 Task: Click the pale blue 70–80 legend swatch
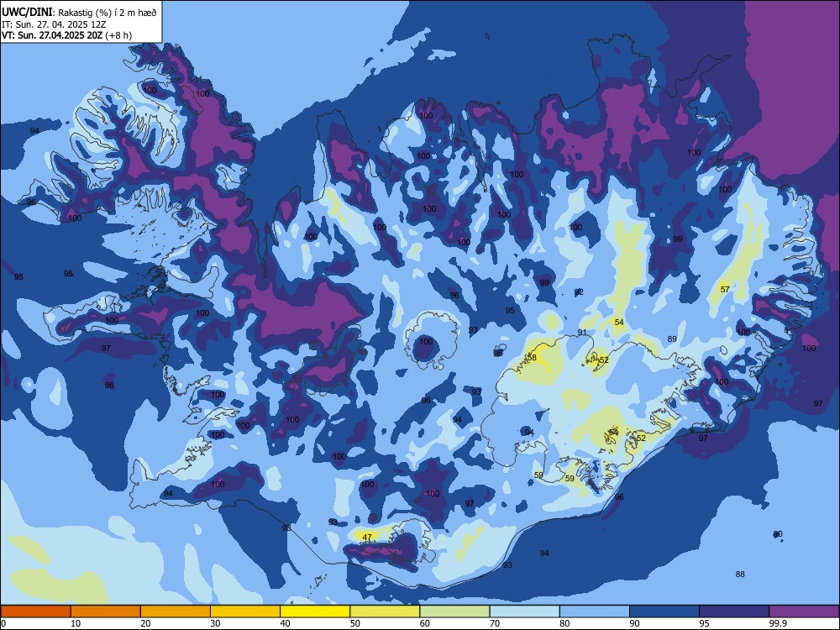tap(524, 612)
